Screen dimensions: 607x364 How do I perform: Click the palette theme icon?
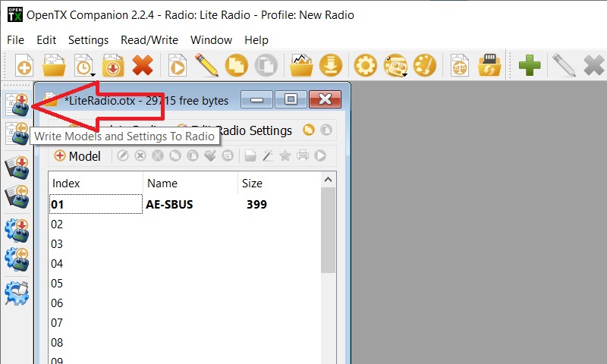point(425,65)
